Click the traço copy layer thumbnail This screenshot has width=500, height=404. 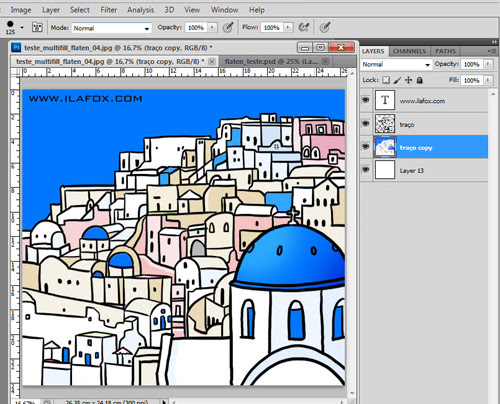pyautogui.click(x=385, y=147)
